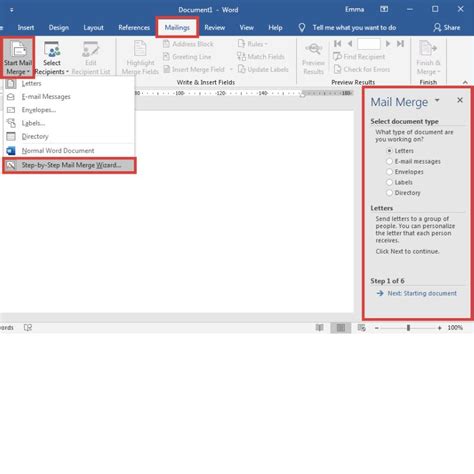Image resolution: width=474 pixels, height=474 pixels.
Task: Close the Mail Merge task pane
Action: tap(460, 100)
